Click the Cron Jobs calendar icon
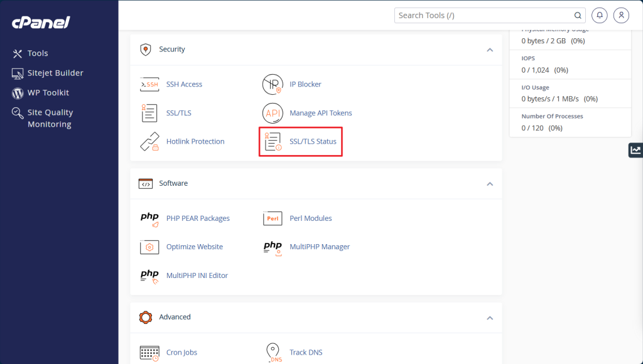The image size is (643, 364). tap(149, 353)
